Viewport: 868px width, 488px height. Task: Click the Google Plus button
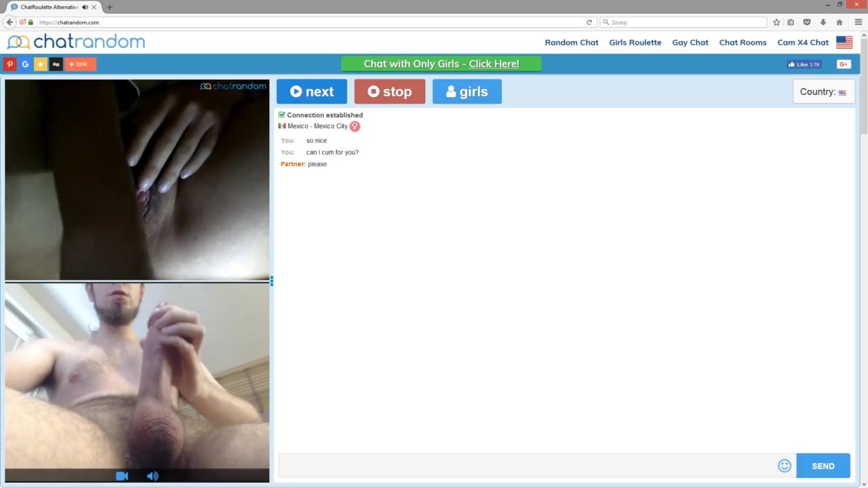point(844,64)
